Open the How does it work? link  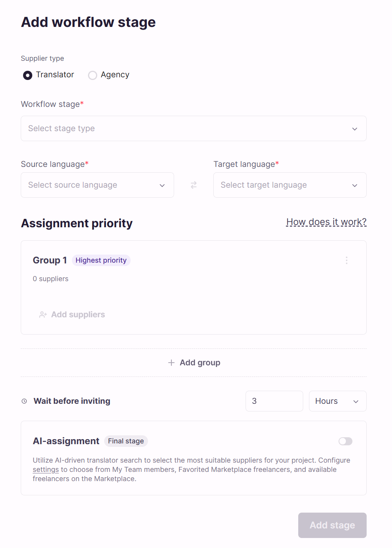326,222
